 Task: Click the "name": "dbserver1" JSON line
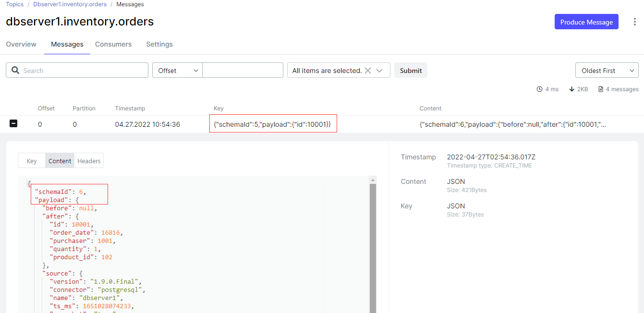pyautogui.click(x=86, y=298)
